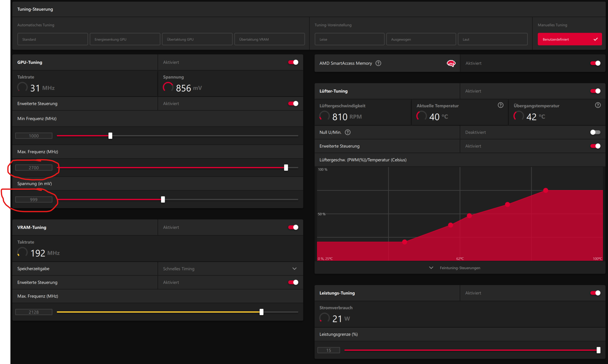Select the Ausgewogen tuning preset

421,39
